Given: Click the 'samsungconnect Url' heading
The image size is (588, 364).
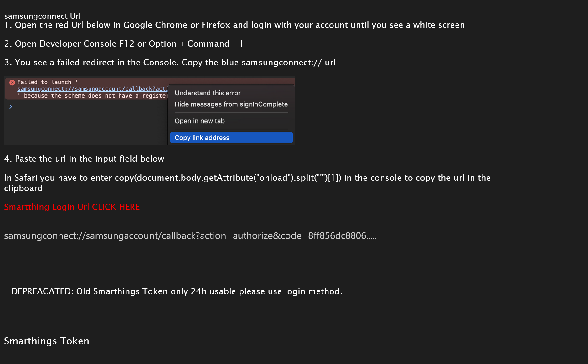Looking at the screenshot, I should 42,16.
